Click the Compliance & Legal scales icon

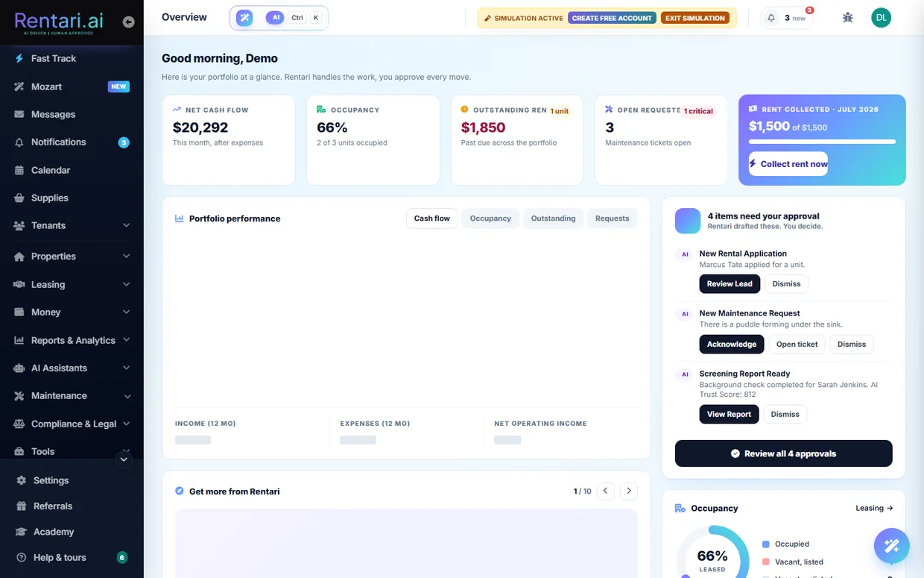pyautogui.click(x=19, y=424)
